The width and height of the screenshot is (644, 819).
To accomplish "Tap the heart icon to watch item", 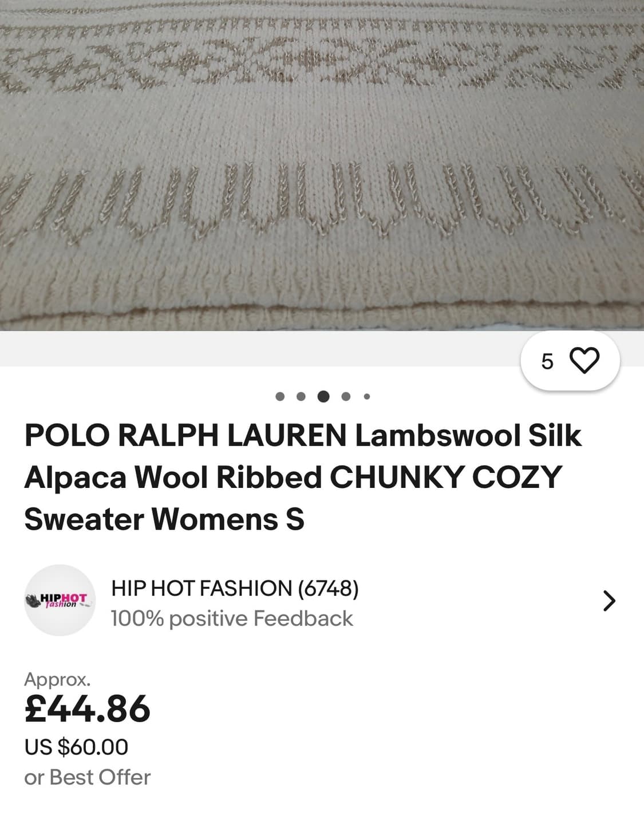I will point(584,361).
